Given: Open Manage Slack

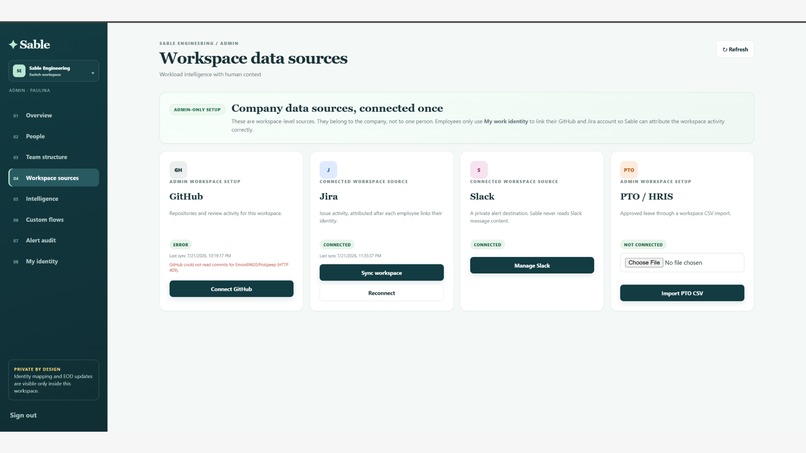Looking at the screenshot, I should click(x=532, y=265).
